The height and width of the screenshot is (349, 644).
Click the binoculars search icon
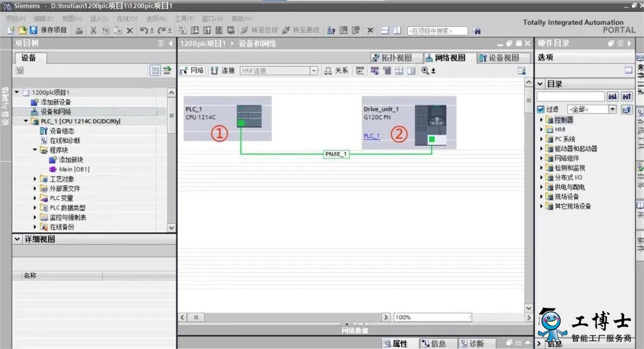point(477,31)
